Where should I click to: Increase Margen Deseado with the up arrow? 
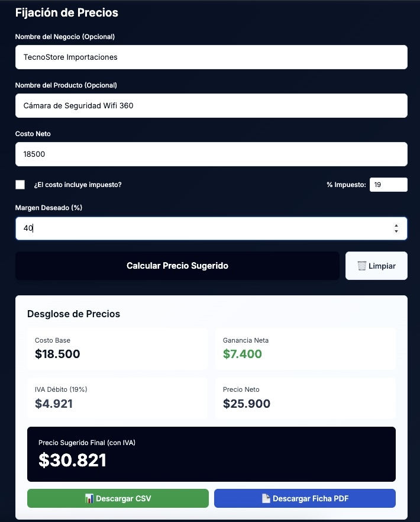[x=396, y=225]
